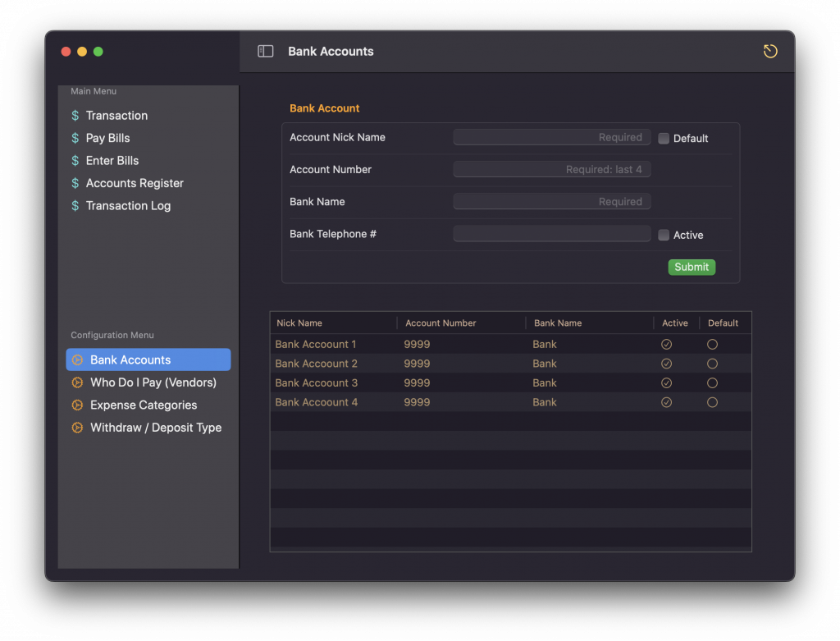Select the Bank Accoount 3 table row
Viewport: 840px width, 641px height.
click(x=317, y=383)
